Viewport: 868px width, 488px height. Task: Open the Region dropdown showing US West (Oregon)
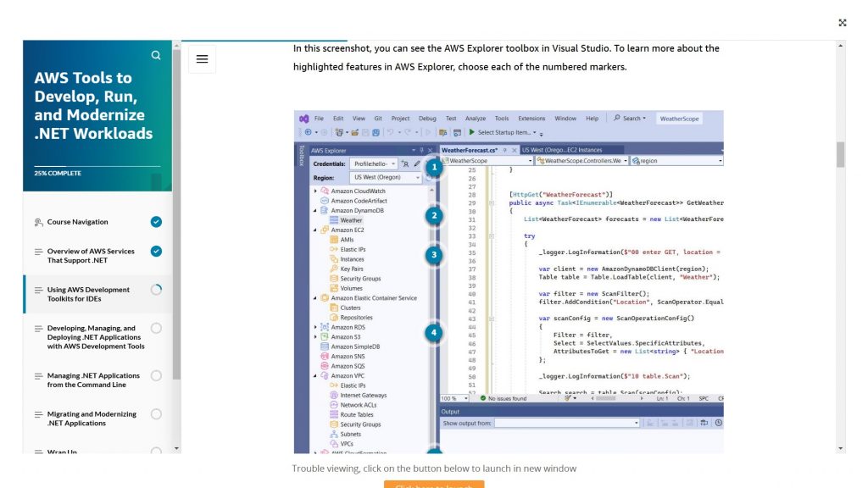tap(385, 175)
